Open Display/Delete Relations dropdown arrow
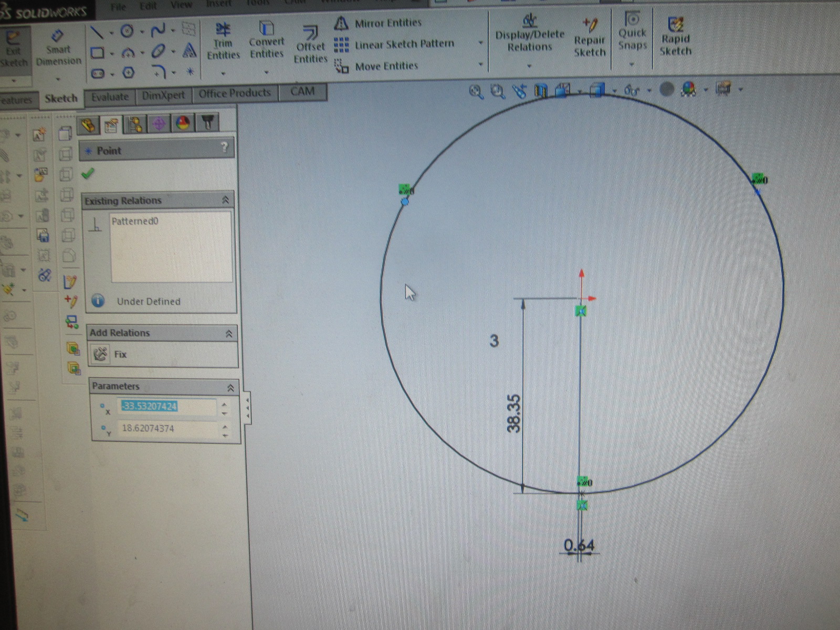Viewport: 840px width, 630px height. coord(529,66)
